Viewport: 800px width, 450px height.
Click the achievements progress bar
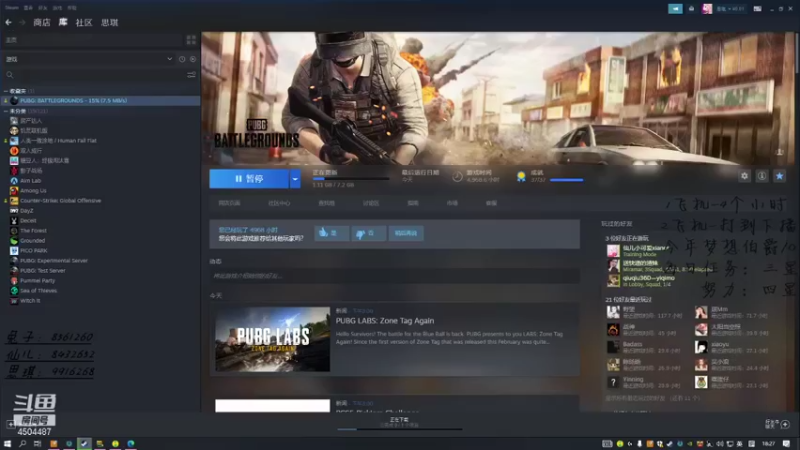[566, 180]
